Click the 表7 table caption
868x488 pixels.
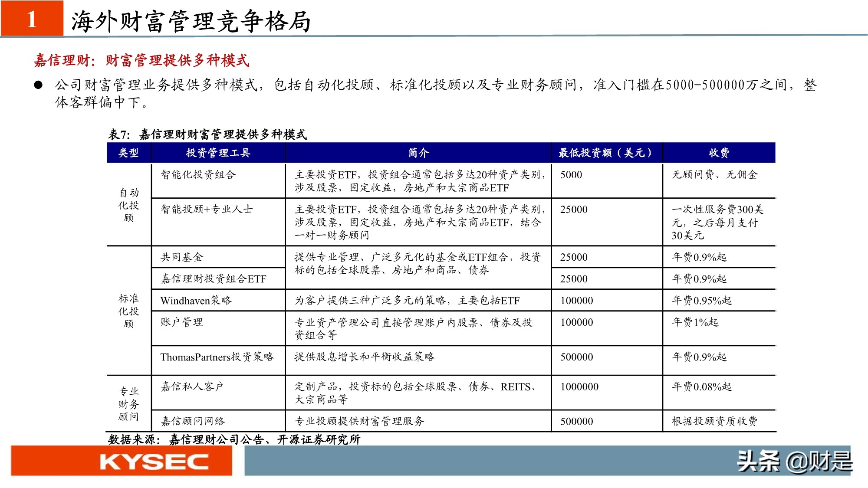pyautogui.click(x=207, y=134)
